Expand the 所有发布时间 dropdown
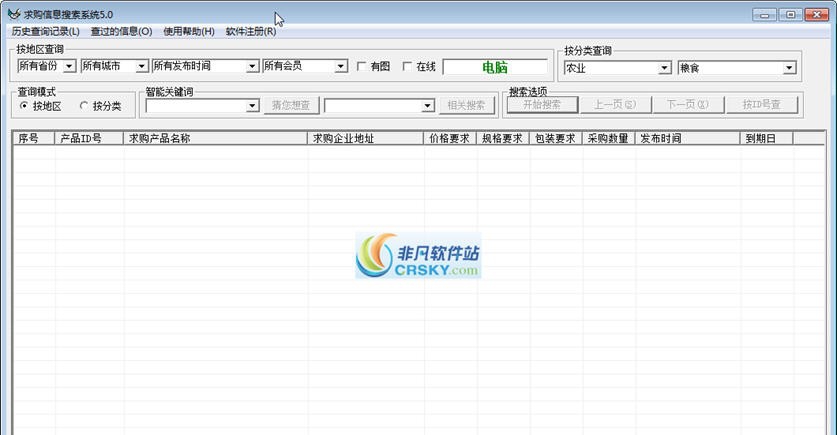837x435 pixels. point(252,66)
